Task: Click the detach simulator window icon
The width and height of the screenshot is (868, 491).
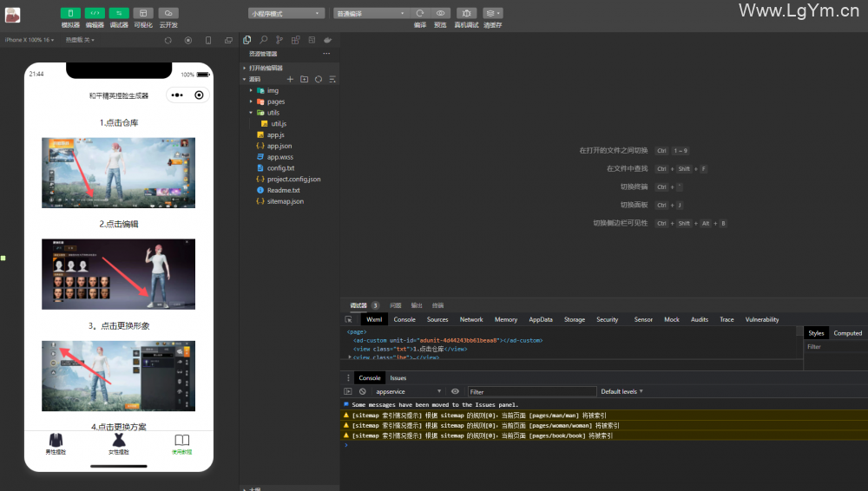Action: 228,41
